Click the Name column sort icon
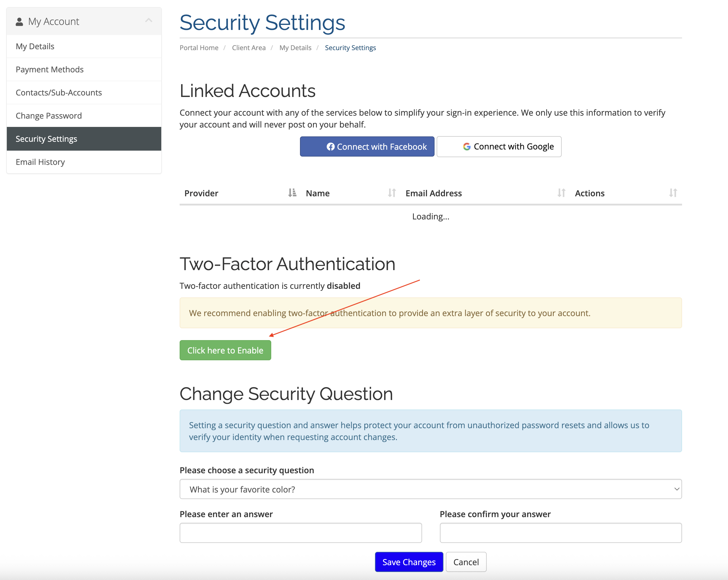Viewport: 728px width, 580px height. click(x=392, y=193)
